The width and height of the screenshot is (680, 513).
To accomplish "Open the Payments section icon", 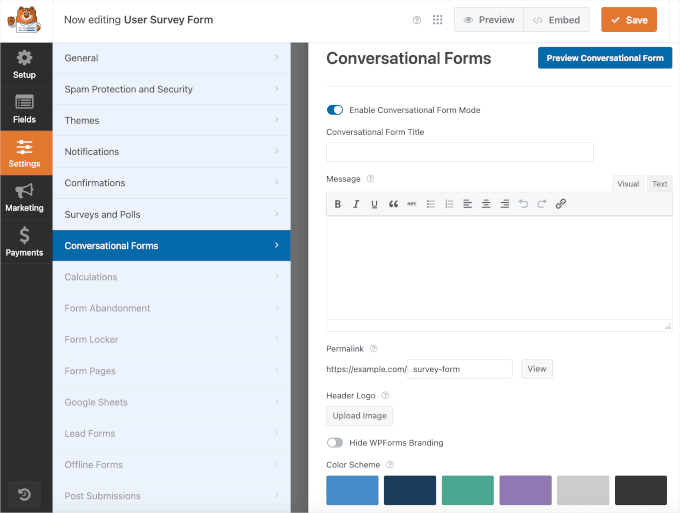I will (25, 241).
